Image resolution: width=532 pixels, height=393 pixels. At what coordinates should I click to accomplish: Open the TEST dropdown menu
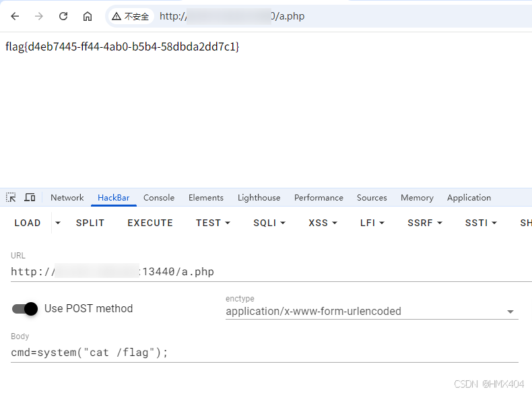[x=213, y=223]
